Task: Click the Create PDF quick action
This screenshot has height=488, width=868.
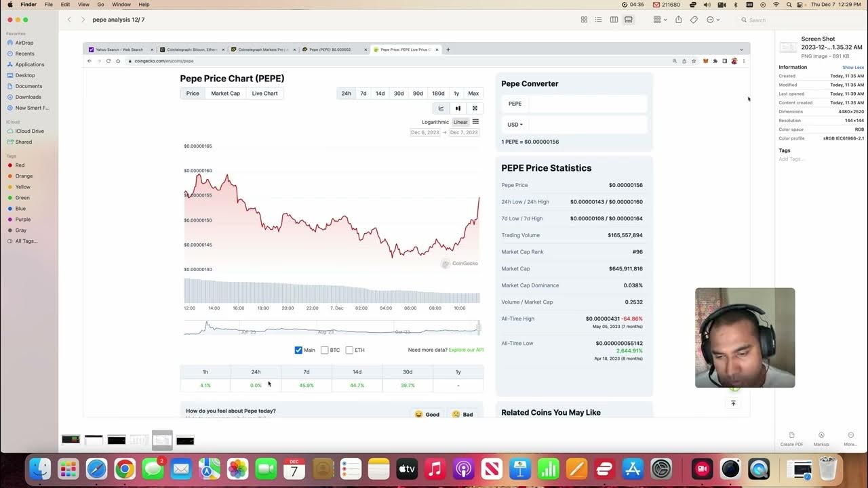Action: [x=791, y=438]
